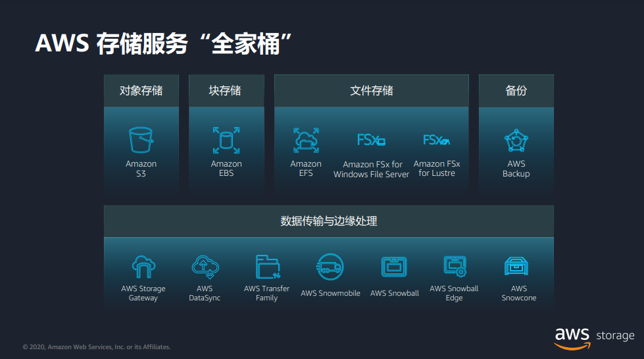Click the AWS Storage Gateway icon
Image resolution: width=644 pixels, height=359 pixels.
click(x=143, y=267)
